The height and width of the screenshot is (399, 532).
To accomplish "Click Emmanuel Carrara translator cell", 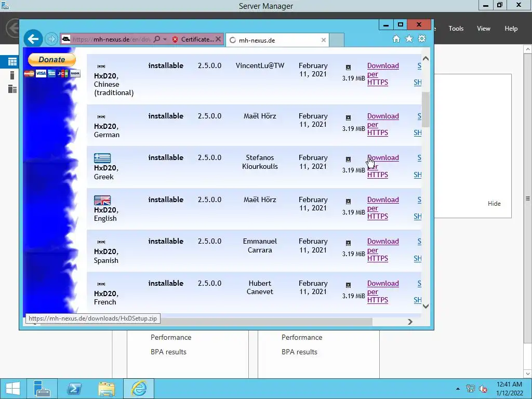I will [260, 246].
